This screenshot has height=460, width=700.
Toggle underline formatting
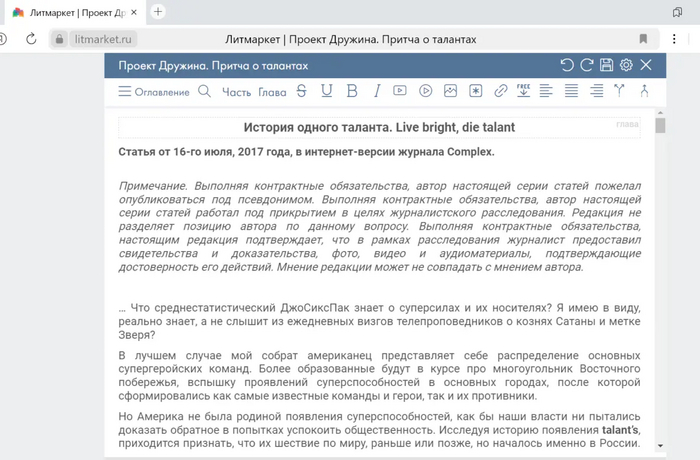click(x=326, y=91)
